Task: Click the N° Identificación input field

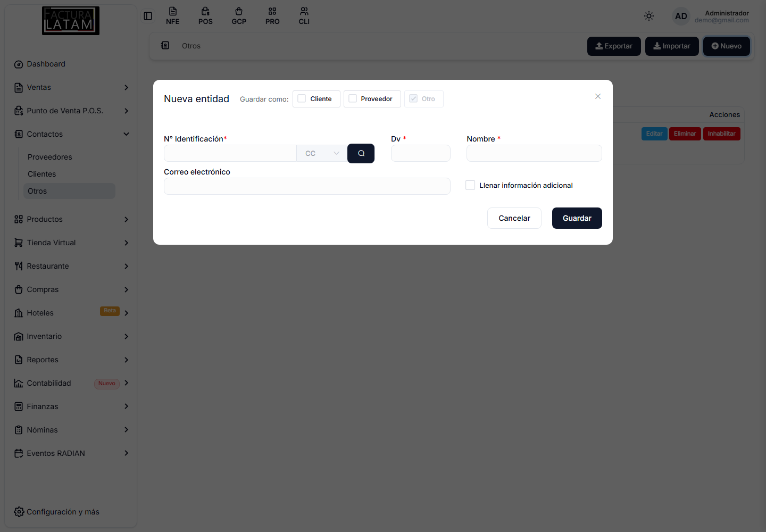Action: point(230,153)
